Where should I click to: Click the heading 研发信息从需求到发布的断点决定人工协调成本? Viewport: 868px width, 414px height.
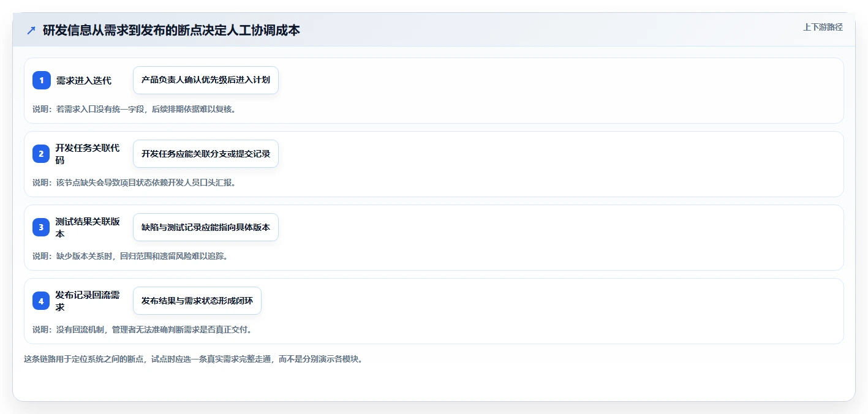click(172, 30)
